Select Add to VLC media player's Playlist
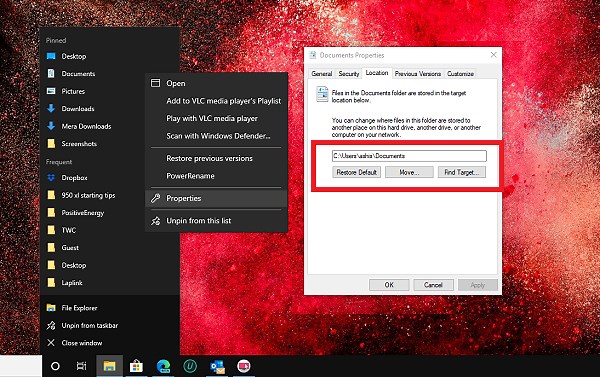The height and width of the screenshot is (377, 600). coord(216,101)
